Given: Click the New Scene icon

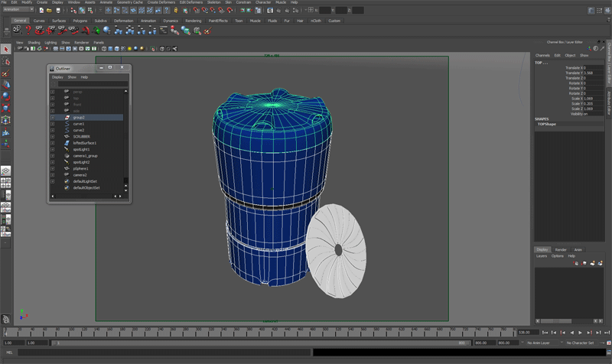Looking at the screenshot, I should click(x=41, y=10).
